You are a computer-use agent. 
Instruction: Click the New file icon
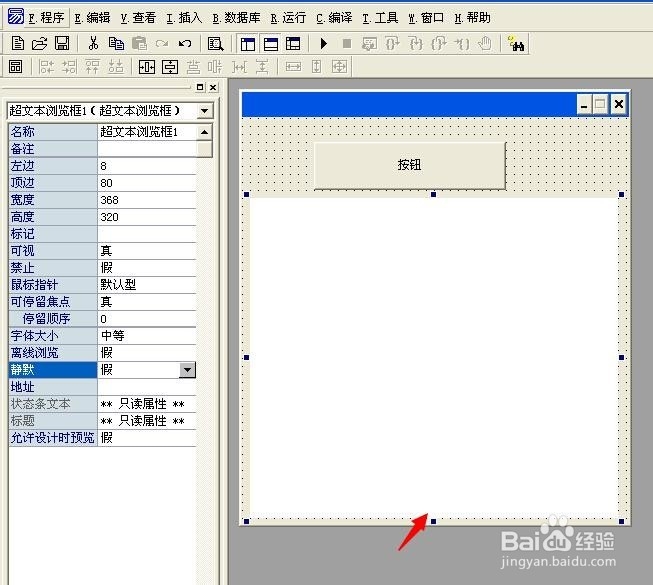tap(17, 43)
